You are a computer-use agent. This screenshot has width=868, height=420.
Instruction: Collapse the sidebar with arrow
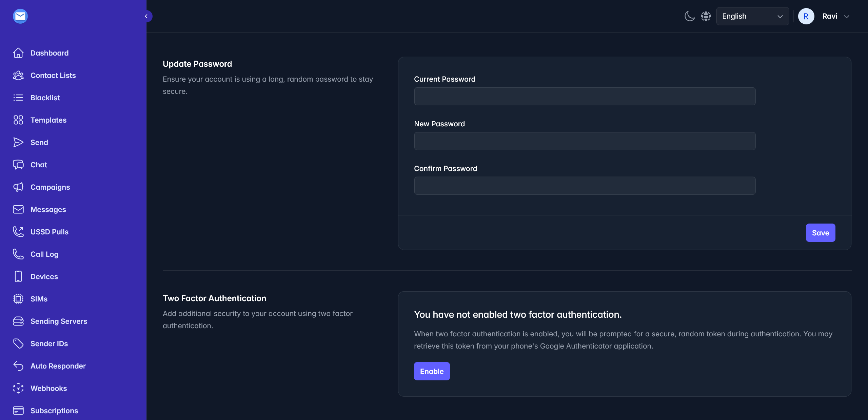coord(146,16)
